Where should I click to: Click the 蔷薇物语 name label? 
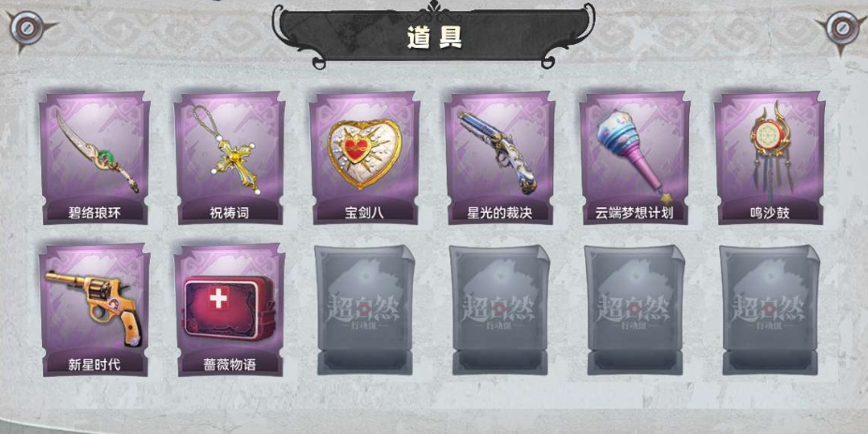tap(229, 365)
